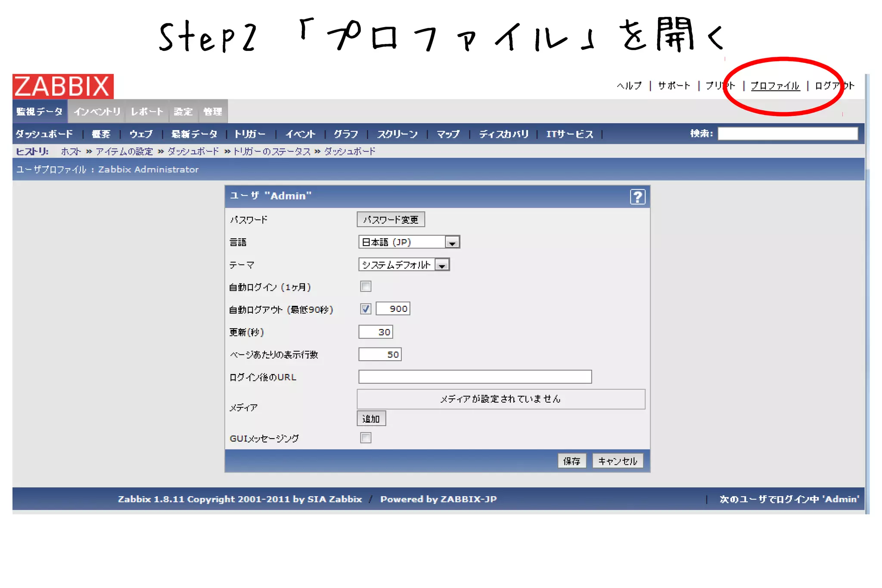Viewport: 882px width, 588px height.
Task: Open ディスカバリ submenu item
Action: 504,134
